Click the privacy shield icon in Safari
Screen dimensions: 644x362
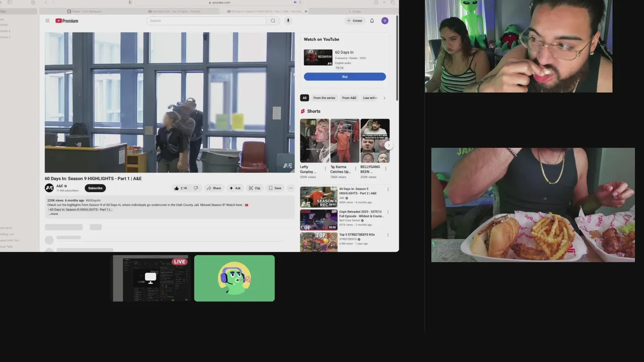click(x=131, y=3)
